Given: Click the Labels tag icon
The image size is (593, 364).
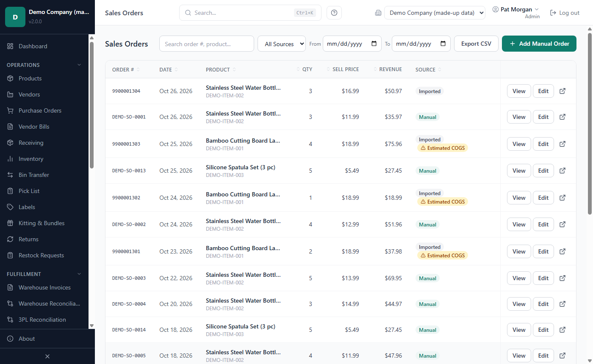Looking at the screenshot, I should point(10,207).
